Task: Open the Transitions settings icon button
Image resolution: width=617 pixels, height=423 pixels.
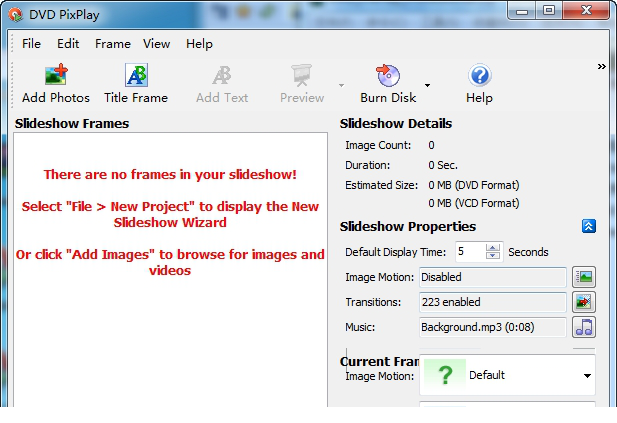Action: [584, 302]
